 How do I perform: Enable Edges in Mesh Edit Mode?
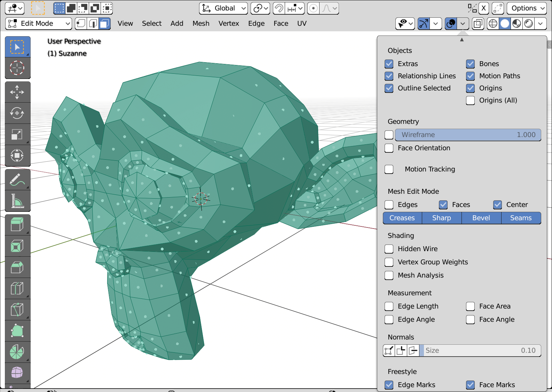pyautogui.click(x=389, y=205)
